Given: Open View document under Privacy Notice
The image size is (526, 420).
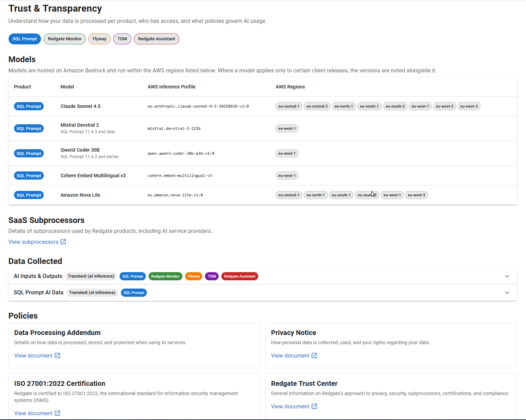Looking at the screenshot, I should [294, 355].
